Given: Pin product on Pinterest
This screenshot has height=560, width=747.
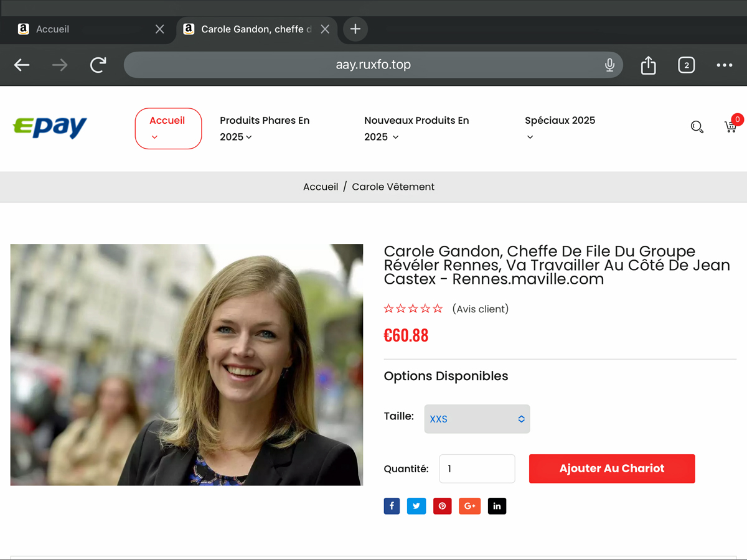Looking at the screenshot, I should pos(442,506).
